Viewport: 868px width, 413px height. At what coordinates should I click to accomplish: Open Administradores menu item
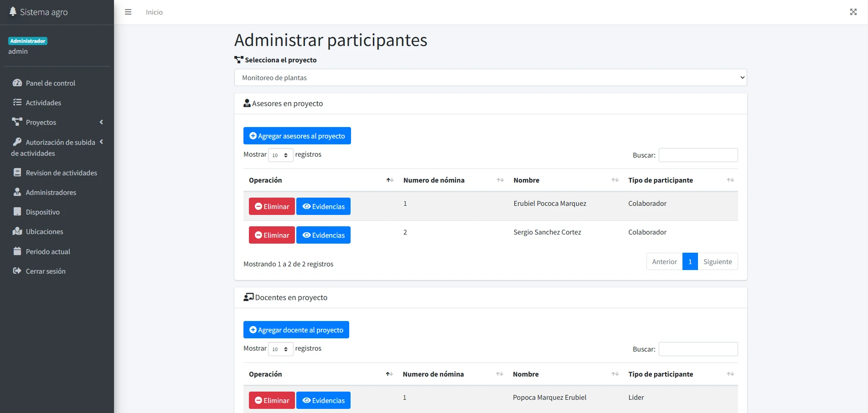(57, 192)
